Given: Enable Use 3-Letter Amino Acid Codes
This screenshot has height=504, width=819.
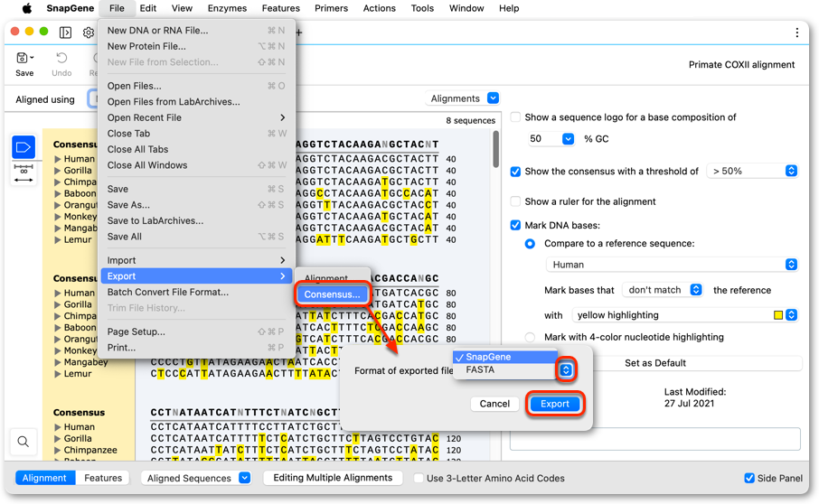Looking at the screenshot, I should (x=419, y=478).
